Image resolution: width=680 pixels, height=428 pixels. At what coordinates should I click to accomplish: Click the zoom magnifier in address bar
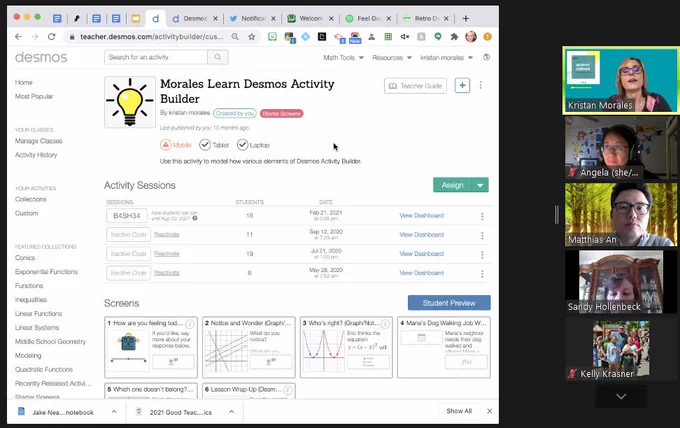(x=235, y=37)
